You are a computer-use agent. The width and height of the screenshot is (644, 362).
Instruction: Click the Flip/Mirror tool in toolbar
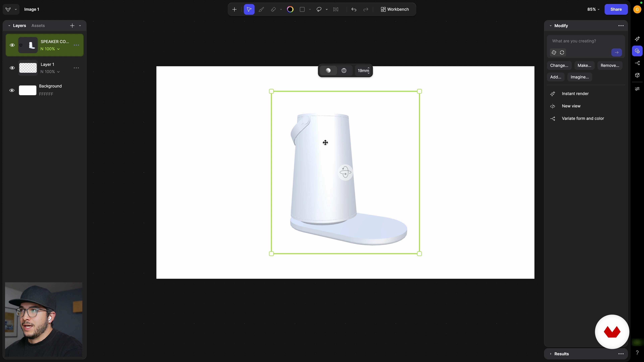pyautogui.click(x=336, y=10)
